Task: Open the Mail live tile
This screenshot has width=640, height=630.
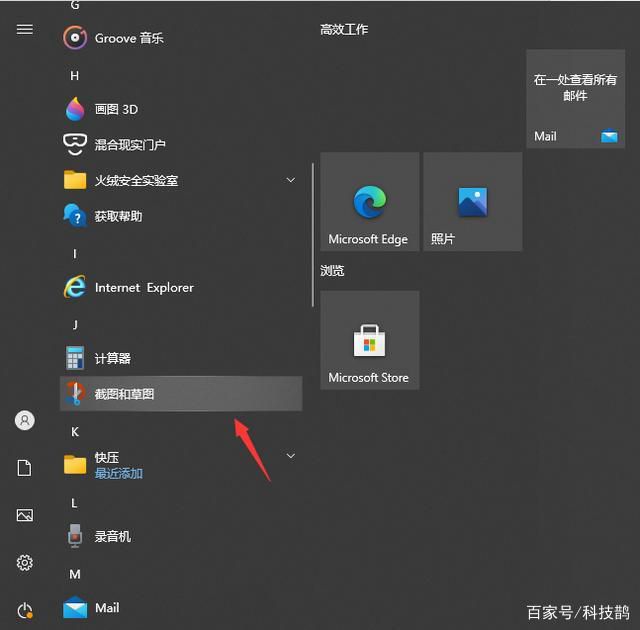Action: [576, 99]
